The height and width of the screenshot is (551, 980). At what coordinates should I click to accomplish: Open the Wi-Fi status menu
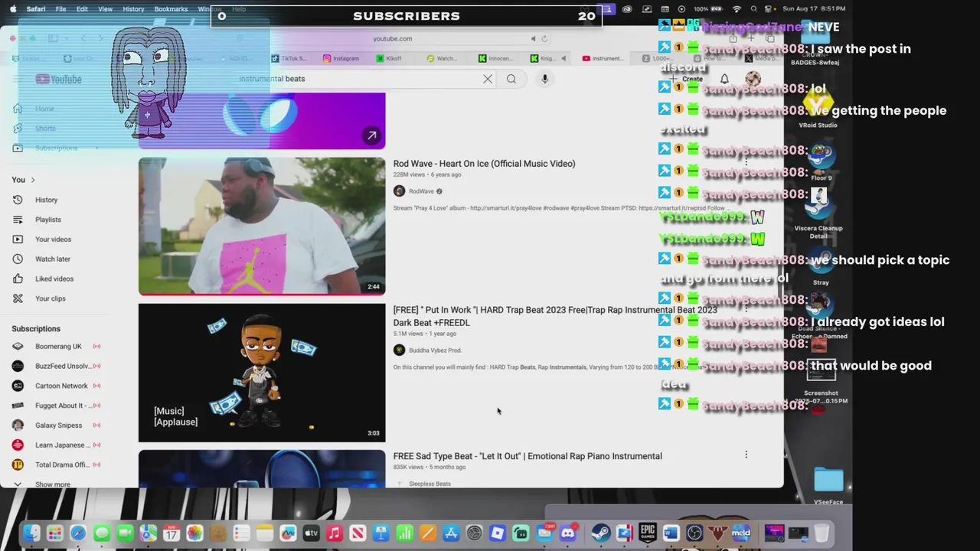coord(737,9)
